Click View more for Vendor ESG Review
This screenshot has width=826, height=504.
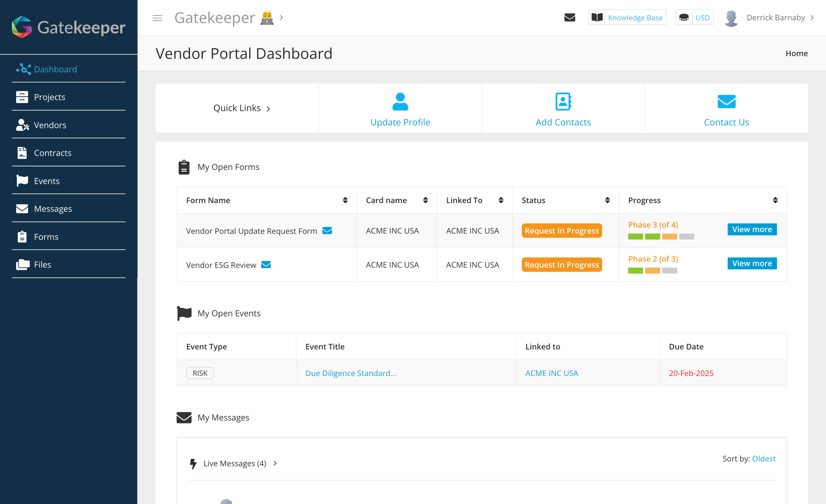click(x=751, y=263)
